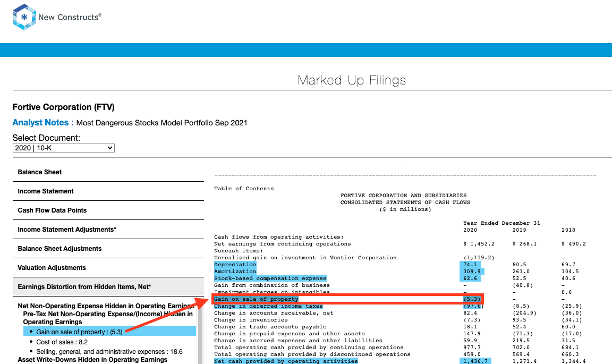Viewport: 612px width, 364px height.
Task: Select Selling, general, and administrative expenses : 18.6
Action: coord(109,352)
